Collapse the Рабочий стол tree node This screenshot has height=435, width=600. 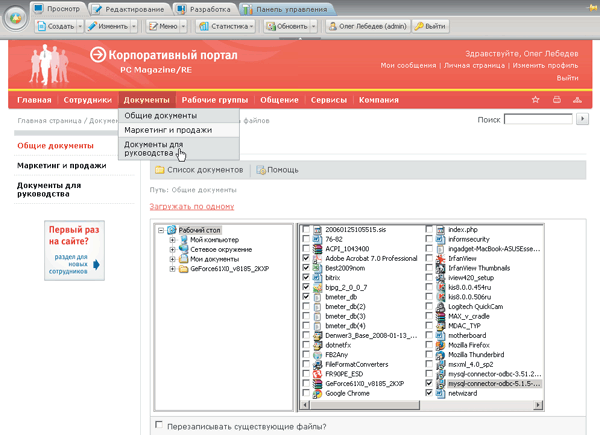(x=161, y=230)
